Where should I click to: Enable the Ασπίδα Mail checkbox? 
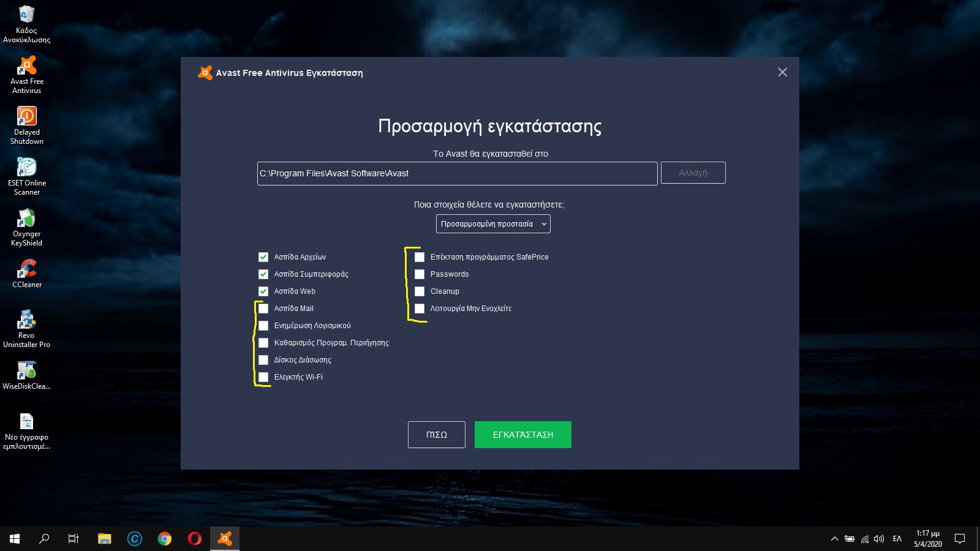[x=263, y=309]
